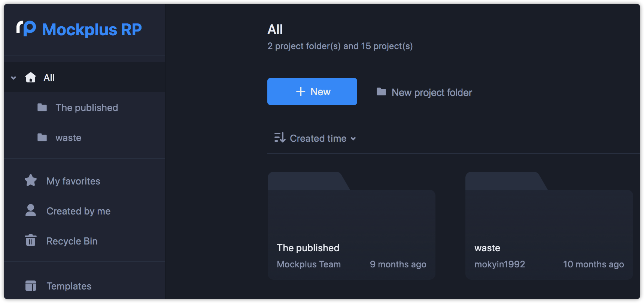Open My favorites via star icon
This screenshot has width=644, height=303.
click(x=31, y=180)
